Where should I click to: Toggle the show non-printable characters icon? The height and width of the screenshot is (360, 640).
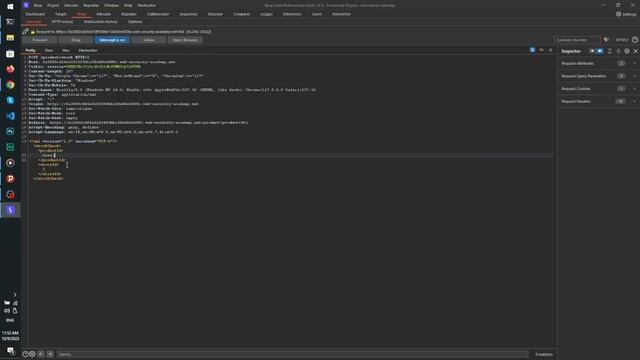[x=542, y=50]
